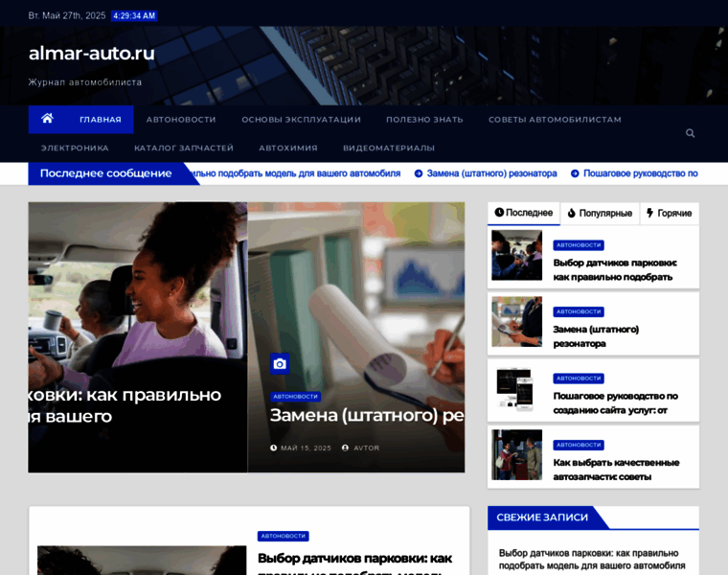Screen dimensions: 728x575
Task: Click the Последнее сообщение label
Action: 106,173
